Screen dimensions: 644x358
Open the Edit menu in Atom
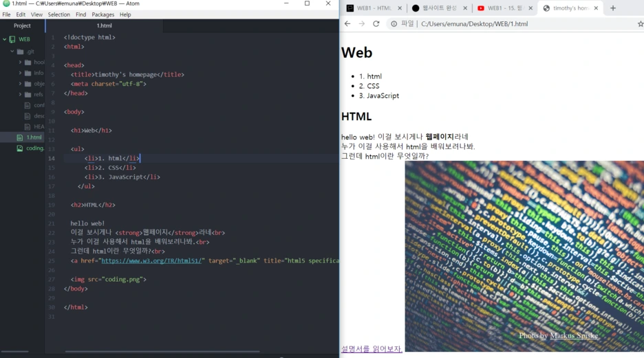(21, 14)
